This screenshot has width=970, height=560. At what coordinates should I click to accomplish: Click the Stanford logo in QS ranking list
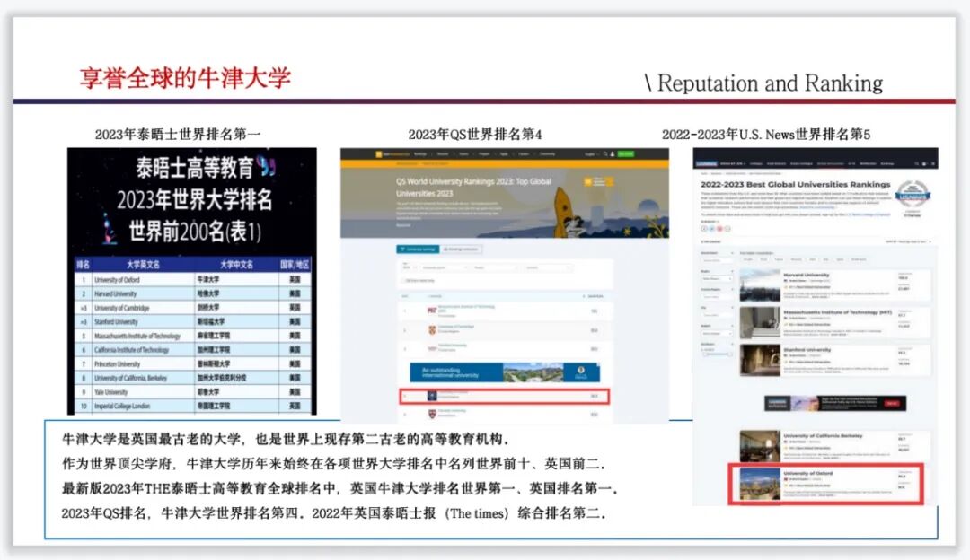click(x=432, y=348)
